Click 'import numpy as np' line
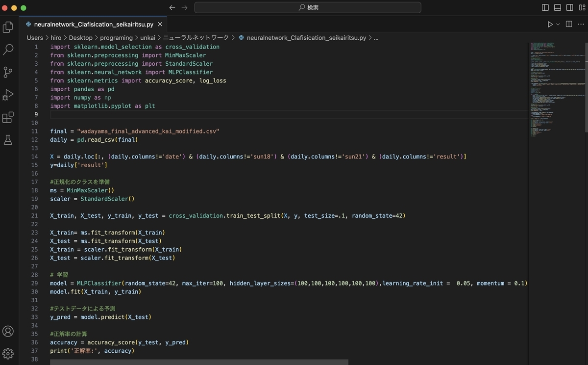This screenshot has height=365, width=588. pyautogui.click(x=80, y=97)
